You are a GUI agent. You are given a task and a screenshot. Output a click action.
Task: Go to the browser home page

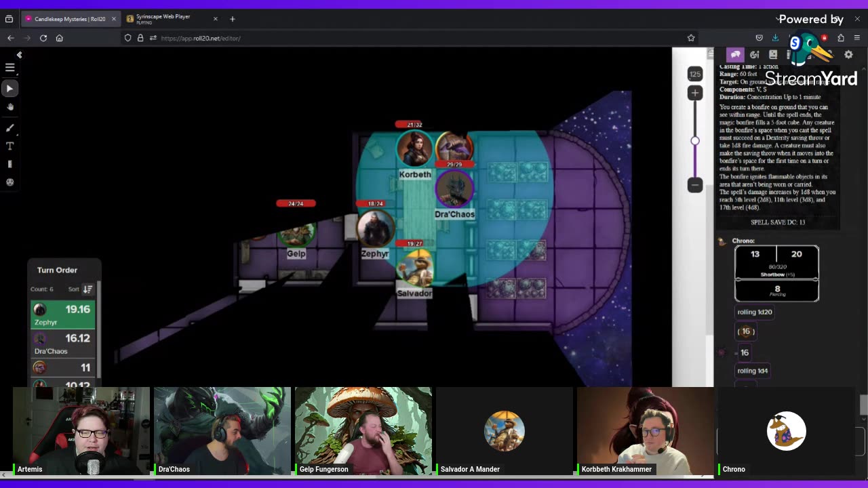click(x=59, y=38)
